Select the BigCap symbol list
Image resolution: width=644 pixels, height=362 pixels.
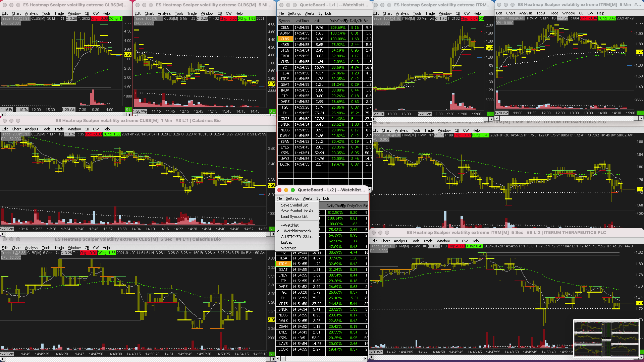click(286, 242)
